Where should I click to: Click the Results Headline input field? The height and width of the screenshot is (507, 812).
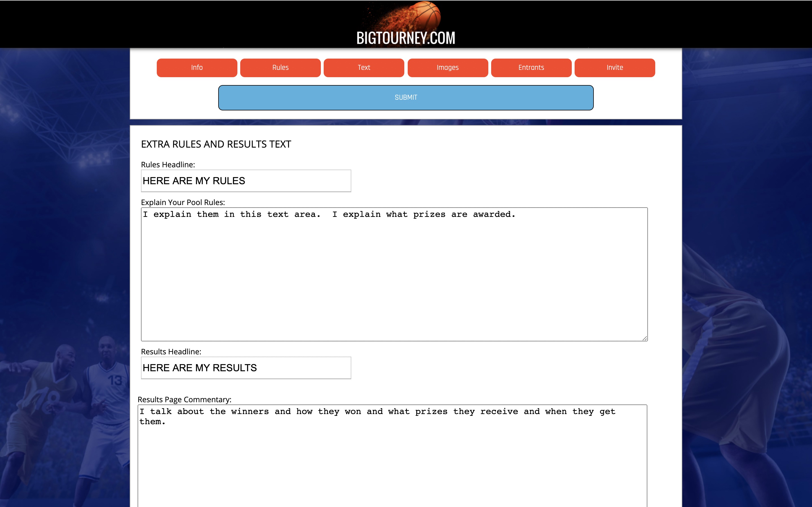(x=246, y=367)
